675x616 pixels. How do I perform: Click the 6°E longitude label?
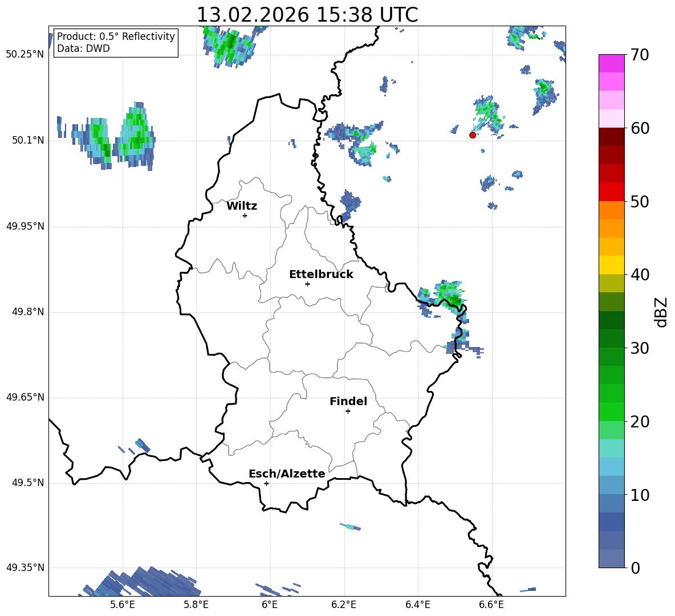270,605
